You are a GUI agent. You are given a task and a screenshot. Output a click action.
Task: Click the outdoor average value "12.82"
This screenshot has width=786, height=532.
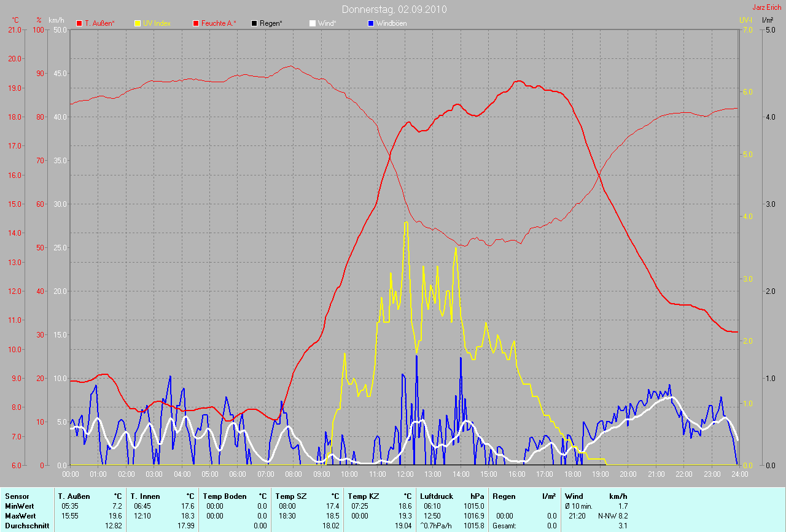click(x=114, y=526)
